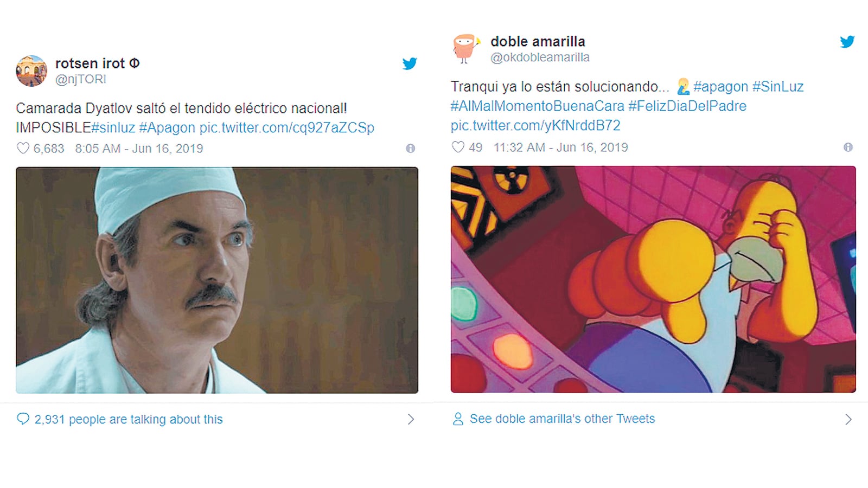Expand chevron next to 2,931 people talking
The image size is (868, 488).
coord(411,419)
